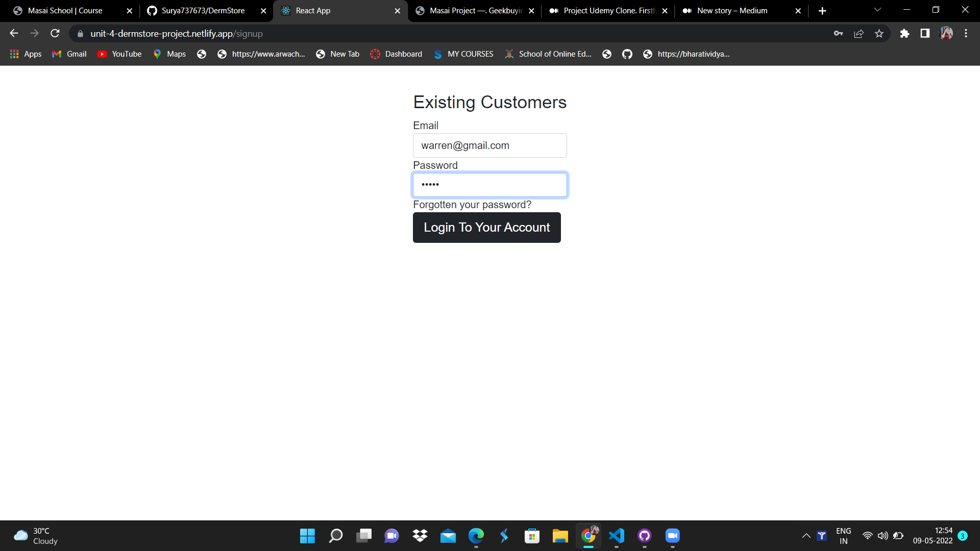Viewport: 980px width, 551px height.
Task: Show hidden system tray icons
Action: click(806, 536)
